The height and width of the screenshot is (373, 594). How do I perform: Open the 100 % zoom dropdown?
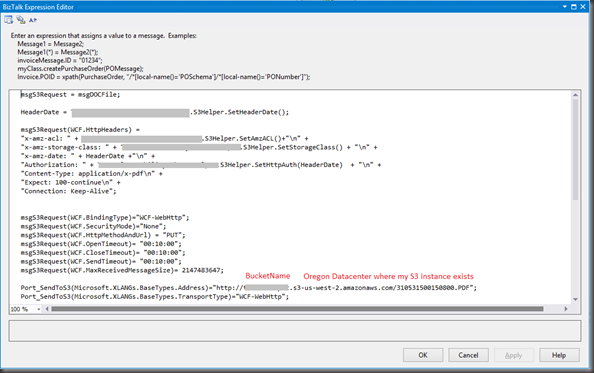pos(39,309)
